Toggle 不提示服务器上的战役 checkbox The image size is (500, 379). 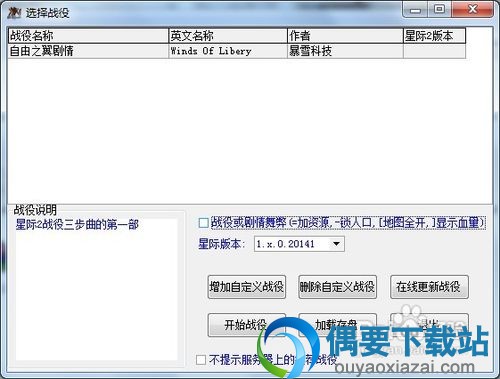pos(201,360)
